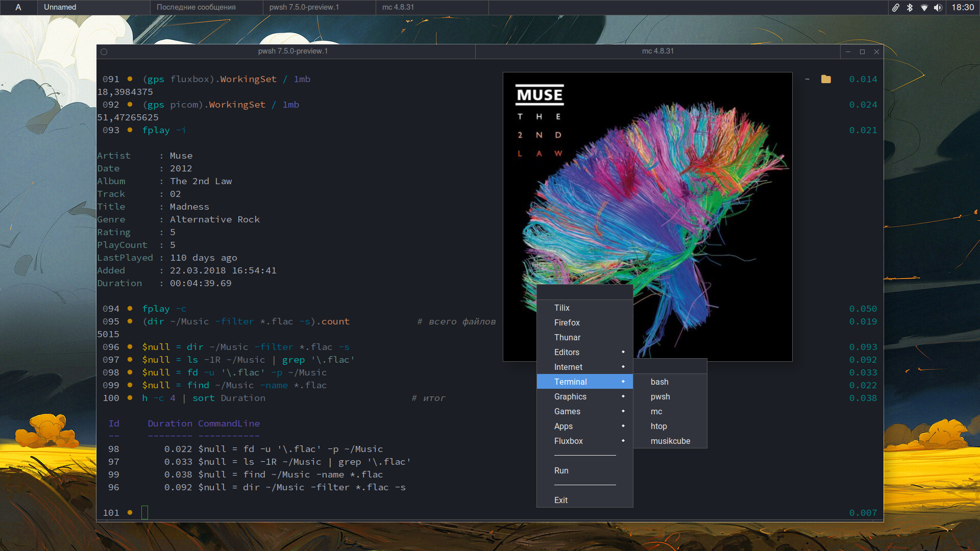Expand the Editors submenu arrow

(x=623, y=352)
